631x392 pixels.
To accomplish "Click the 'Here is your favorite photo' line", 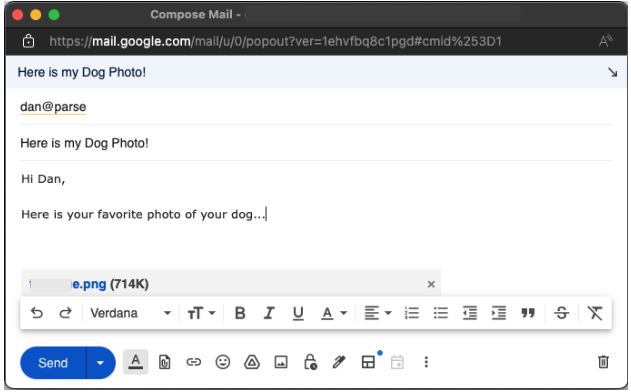I will click(143, 215).
